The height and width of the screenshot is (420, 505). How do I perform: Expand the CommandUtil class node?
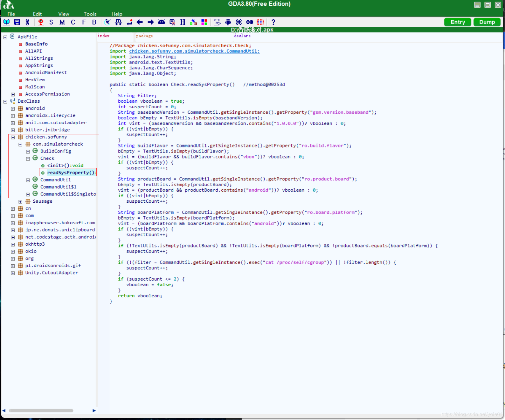[28, 180]
